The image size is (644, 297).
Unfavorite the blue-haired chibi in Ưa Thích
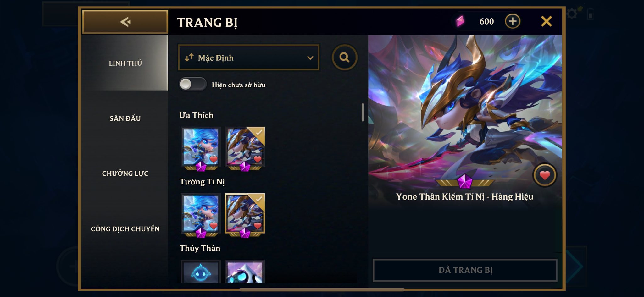214,159
